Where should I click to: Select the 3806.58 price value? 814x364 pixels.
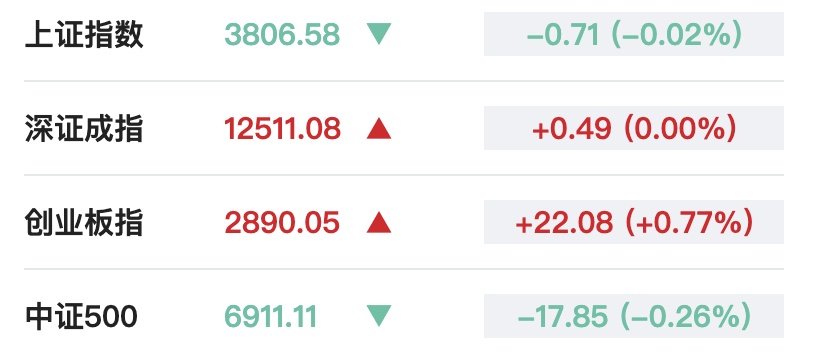[282, 35]
